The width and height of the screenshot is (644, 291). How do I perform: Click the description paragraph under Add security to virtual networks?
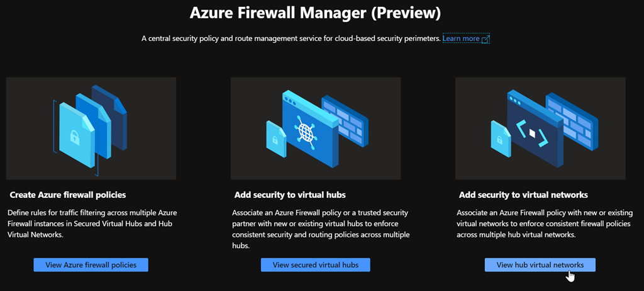coord(545,224)
